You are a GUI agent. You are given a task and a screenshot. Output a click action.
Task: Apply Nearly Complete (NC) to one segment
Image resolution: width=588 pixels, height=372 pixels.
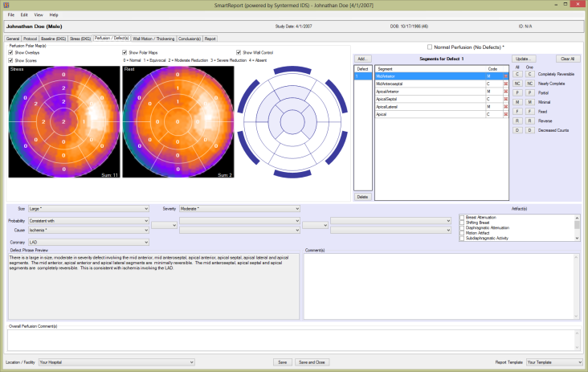529,84
